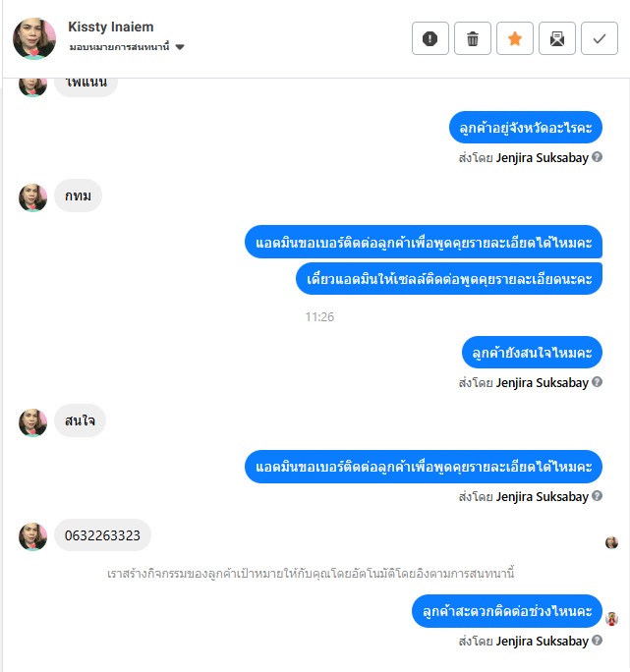Open Kissty Inaiem's profile picture in header
Screen dimensions: 630x672
(x=34, y=38)
